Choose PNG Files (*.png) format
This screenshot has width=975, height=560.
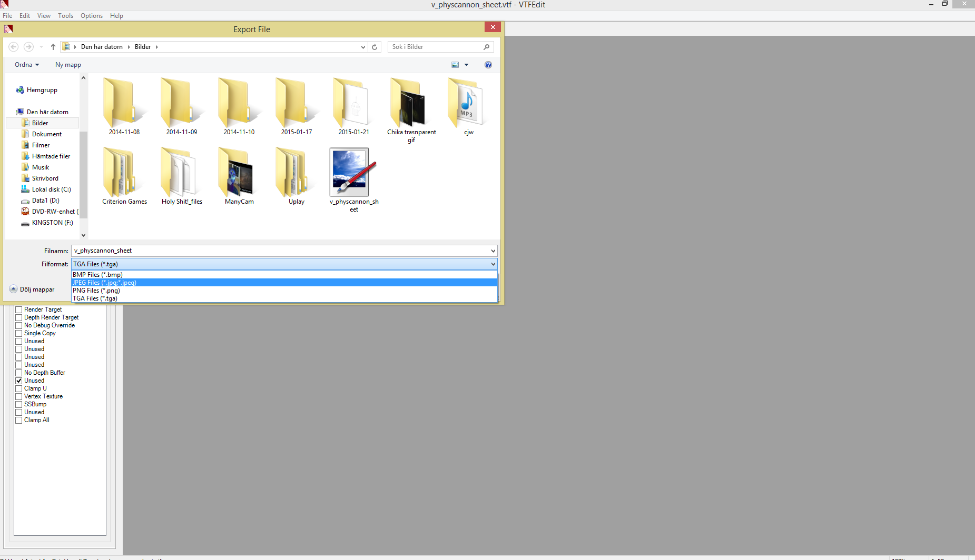(284, 291)
